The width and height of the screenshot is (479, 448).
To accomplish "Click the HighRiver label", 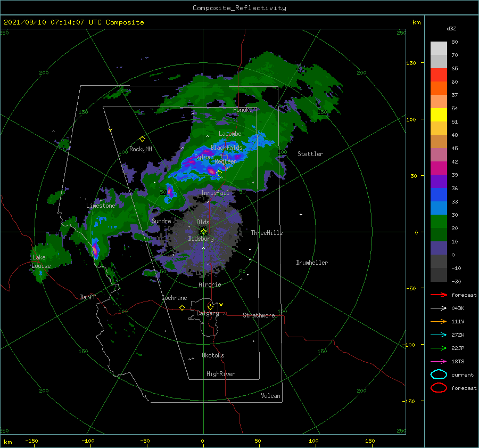I will [221, 374].
